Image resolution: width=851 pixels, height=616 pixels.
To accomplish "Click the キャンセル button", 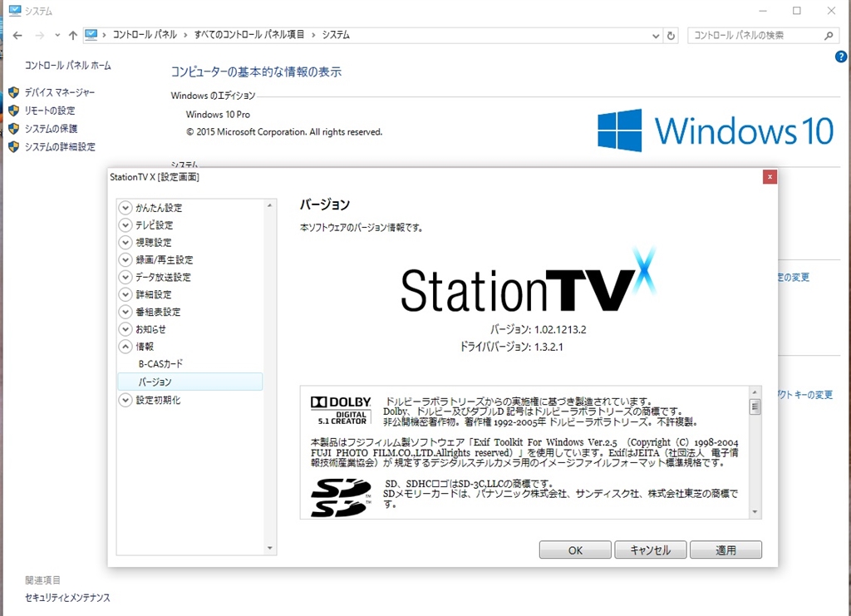I will coord(650,549).
